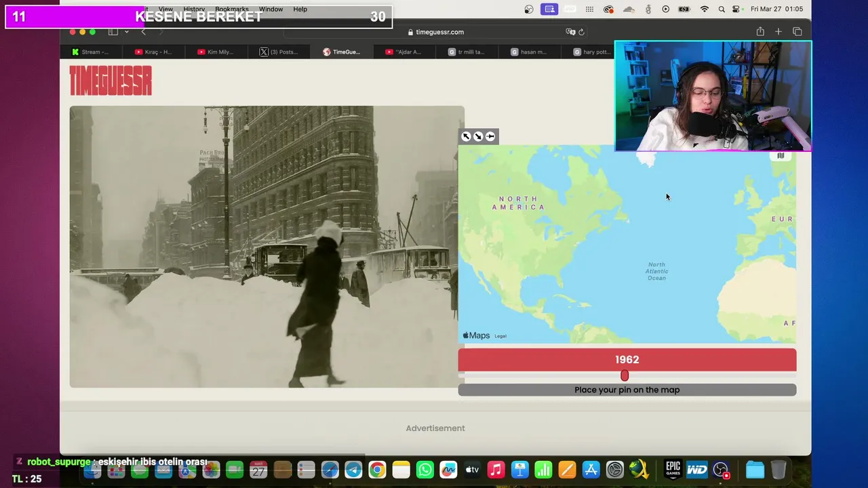Viewport: 868px width, 488px height.
Task: Click the first map resize arrow icon
Action: [x=466, y=136]
